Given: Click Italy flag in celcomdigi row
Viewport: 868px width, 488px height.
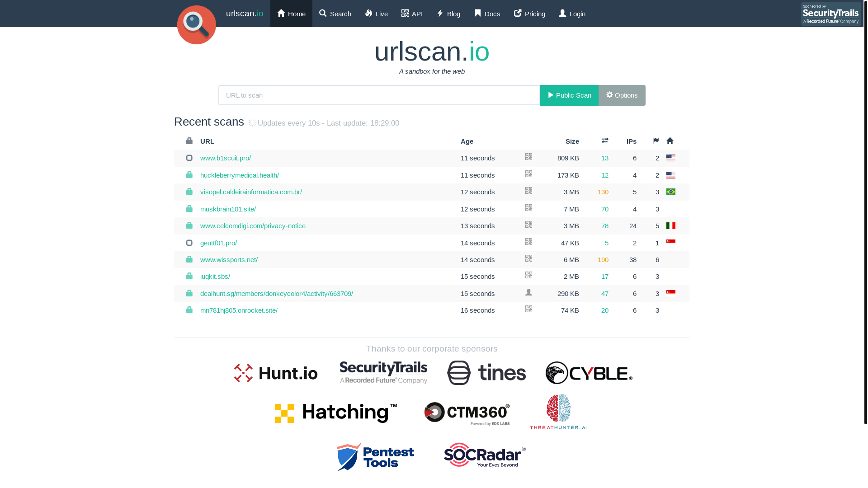Looking at the screenshot, I should click(x=671, y=226).
